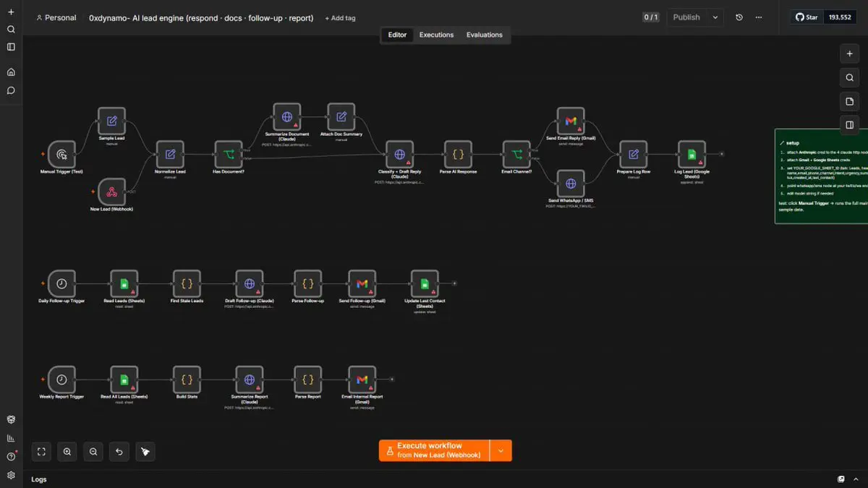Select the Read All Leads (Sheets) node
Viewport: 868px width, 488px height.
pos(124,380)
